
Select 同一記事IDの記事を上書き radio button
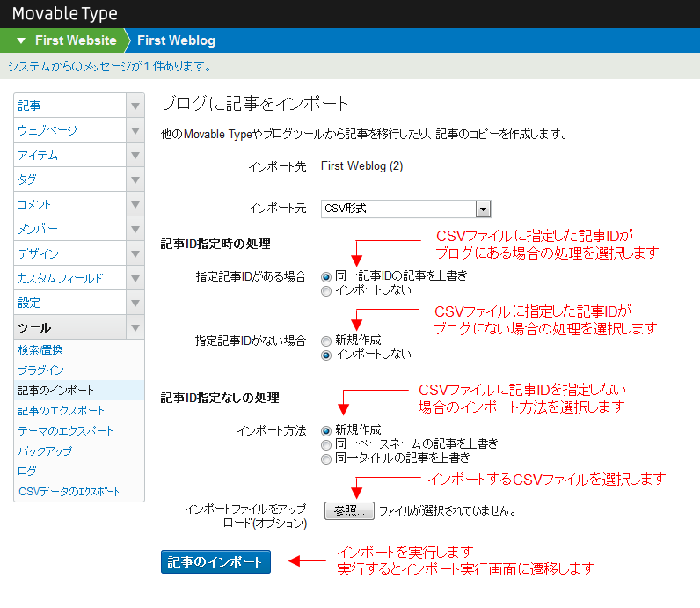click(326, 277)
